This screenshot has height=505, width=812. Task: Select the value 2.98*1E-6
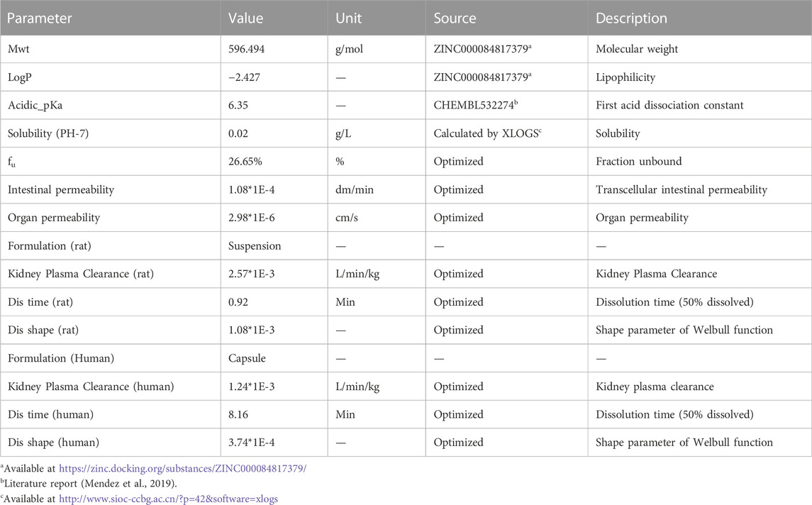click(252, 218)
